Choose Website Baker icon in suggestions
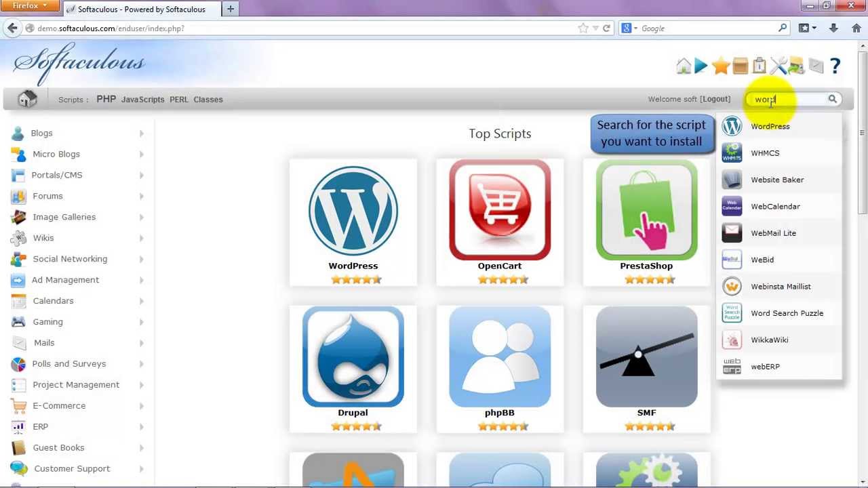 (732, 180)
